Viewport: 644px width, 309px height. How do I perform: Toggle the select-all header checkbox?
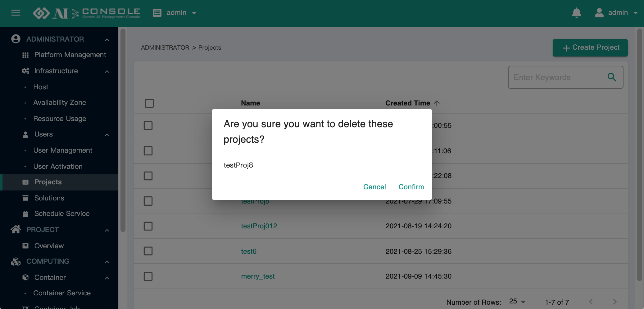[x=149, y=103]
